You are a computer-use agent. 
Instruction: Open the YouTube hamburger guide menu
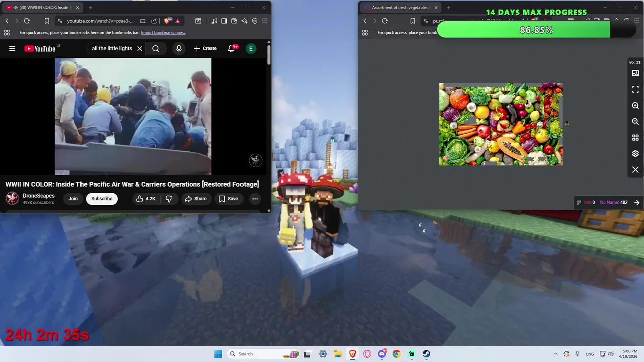pos(12,49)
